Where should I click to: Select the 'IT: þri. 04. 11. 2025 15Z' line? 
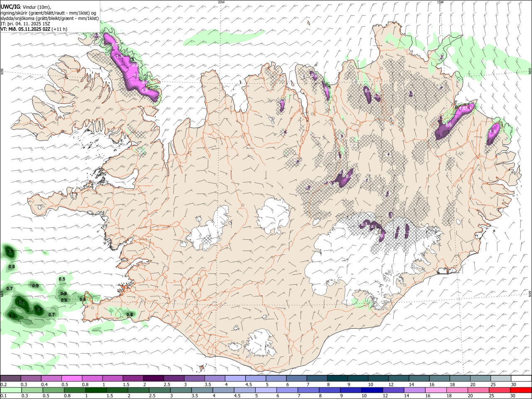point(25,24)
